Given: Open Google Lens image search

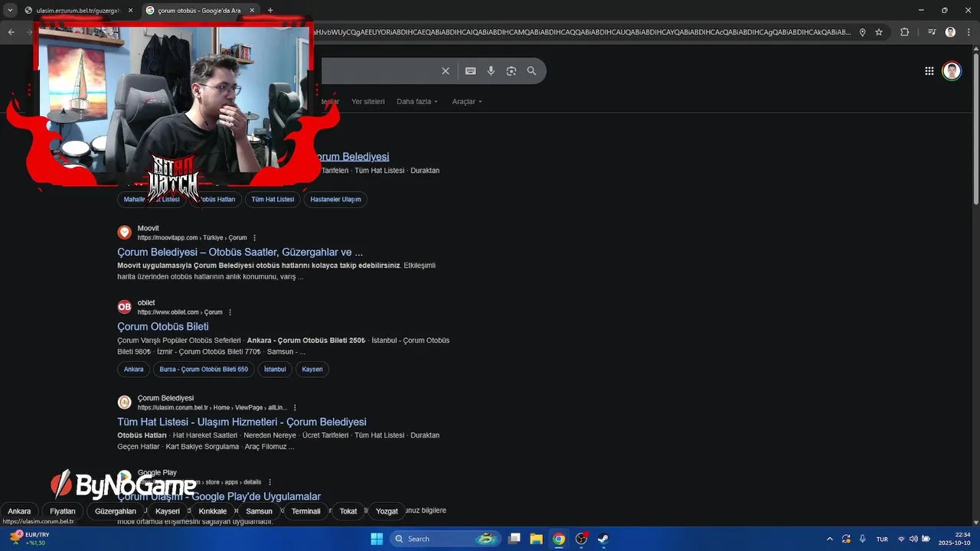Looking at the screenshot, I should [511, 71].
